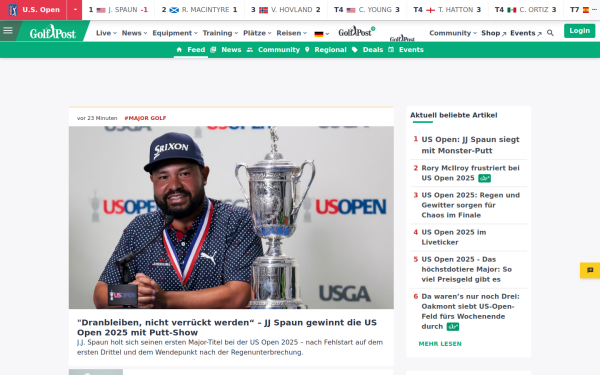Open article 'Da waren's nur noch Drei'
600x375 pixels.
click(x=470, y=311)
